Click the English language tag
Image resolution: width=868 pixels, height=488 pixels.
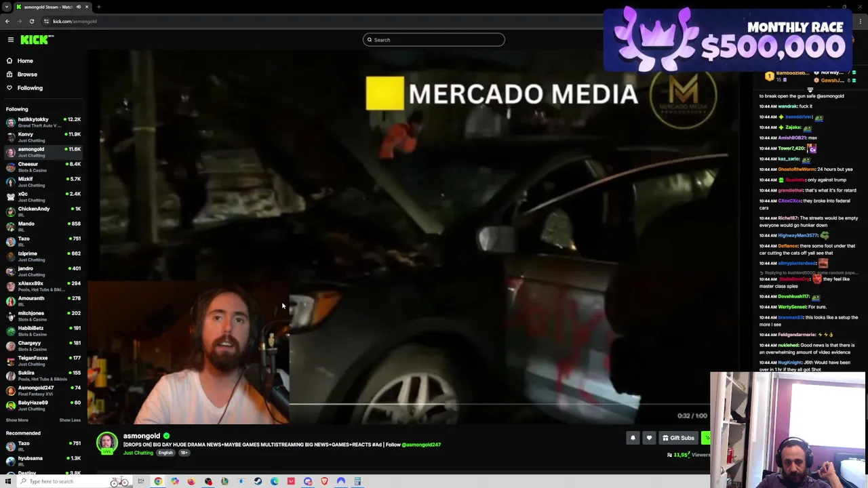(165, 453)
